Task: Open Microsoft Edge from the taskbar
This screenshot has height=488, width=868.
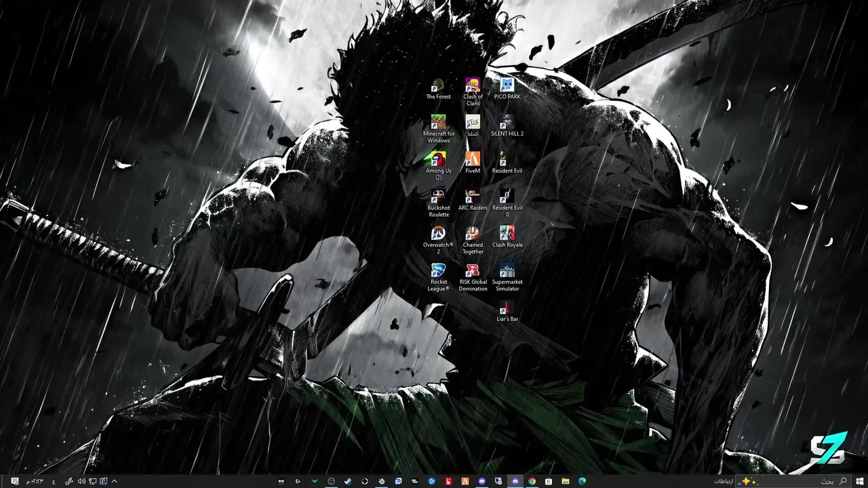Action: 582,481
